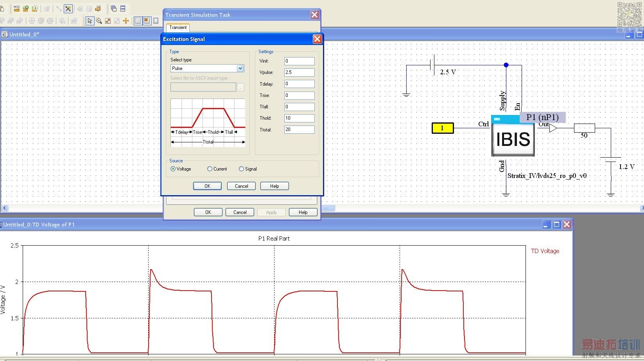Click Help in Transient Simulation Task dialog
The image size is (644, 361).
tap(303, 212)
